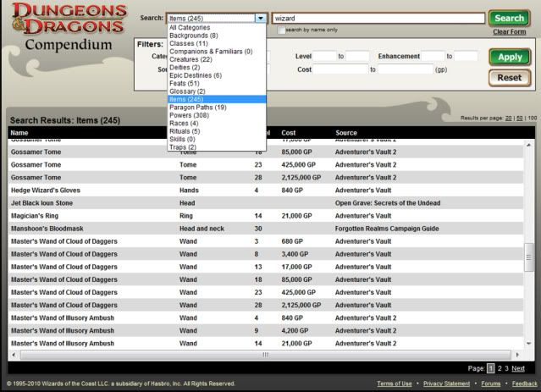Select Powers (308) from the dropdown
The width and height of the screenshot is (541, 392).
(189, 115)
